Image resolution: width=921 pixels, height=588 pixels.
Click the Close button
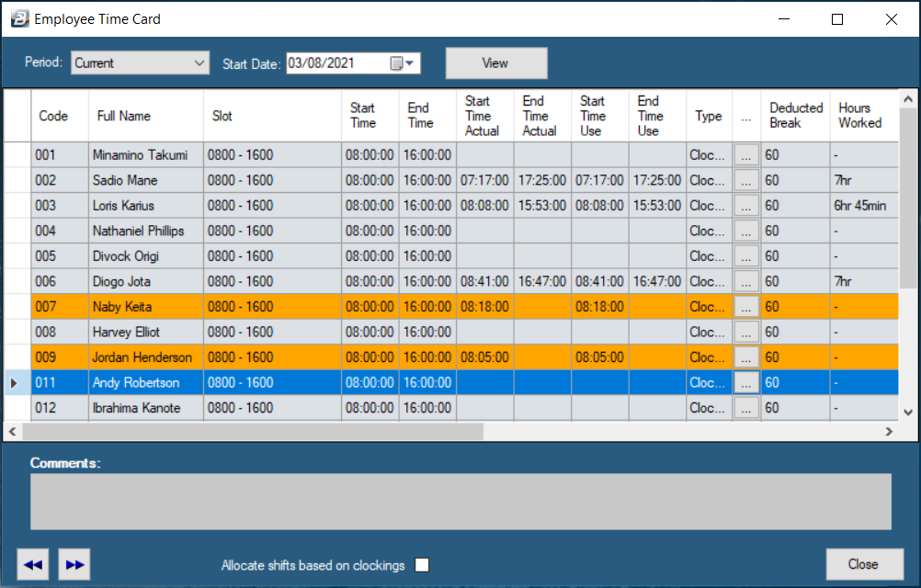point(865,564)
